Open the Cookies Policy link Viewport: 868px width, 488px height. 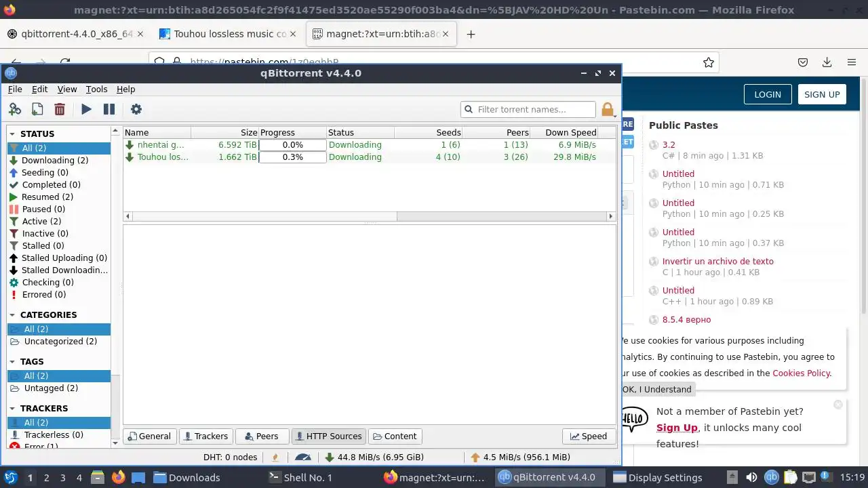point(801,373)
